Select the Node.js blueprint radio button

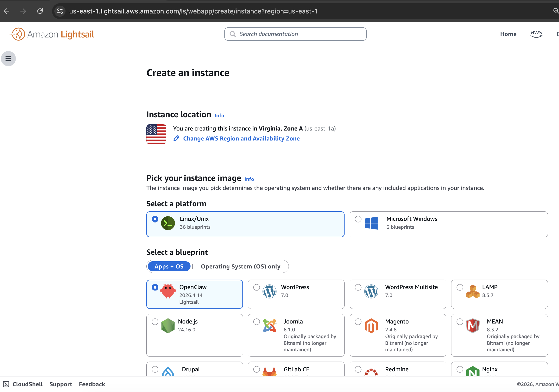coord(155,322)
